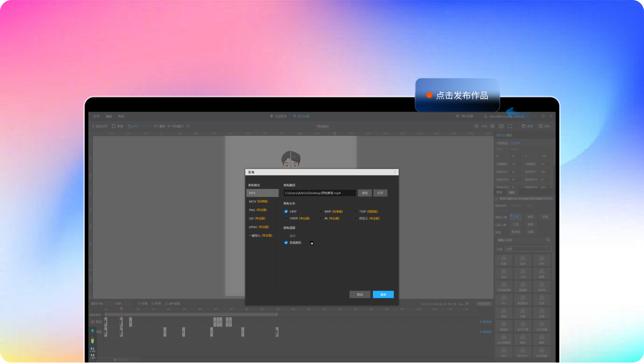Image resolution: width=644 pixels, height=364 pixels.
Task: Click 单肩膀 button in the 其他 row
Action: pyautogui.click(x=516, y=232)
